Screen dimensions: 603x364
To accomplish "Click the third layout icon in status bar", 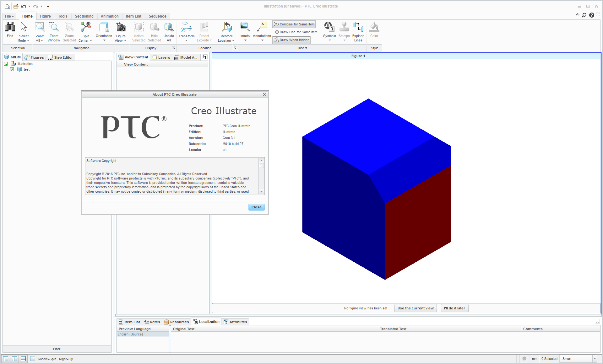I will [x=23, y=359].
